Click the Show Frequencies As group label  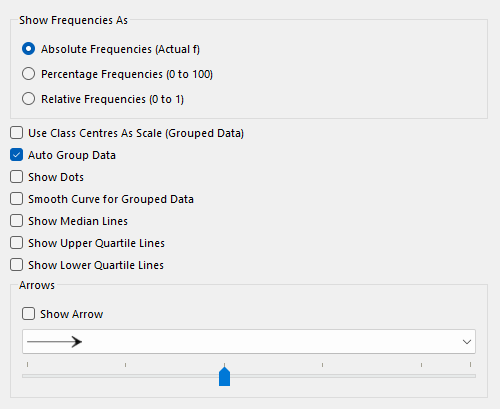[x=73, y=20]
